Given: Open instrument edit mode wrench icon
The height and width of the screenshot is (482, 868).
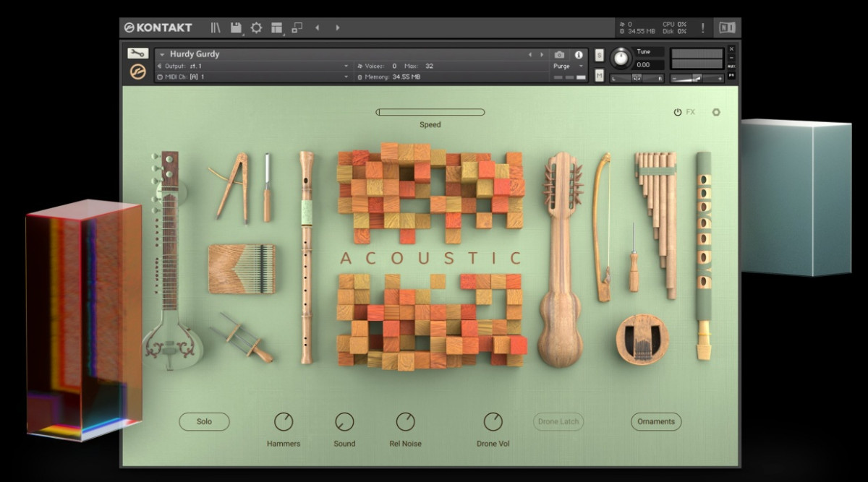Looking at the screenshot, I should point(137,53).
